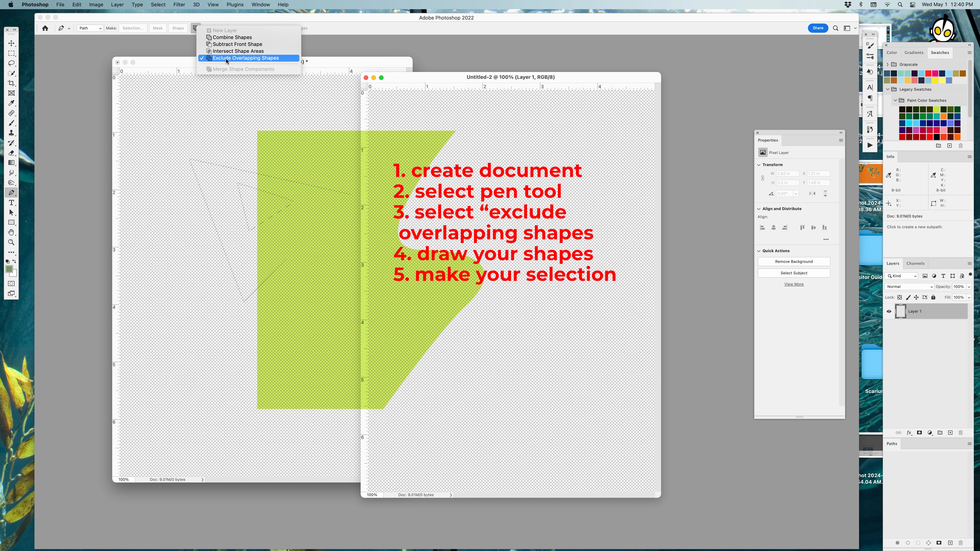Select the Horizontal Type tool
This screenshot has width=980, height=551.
11,203
